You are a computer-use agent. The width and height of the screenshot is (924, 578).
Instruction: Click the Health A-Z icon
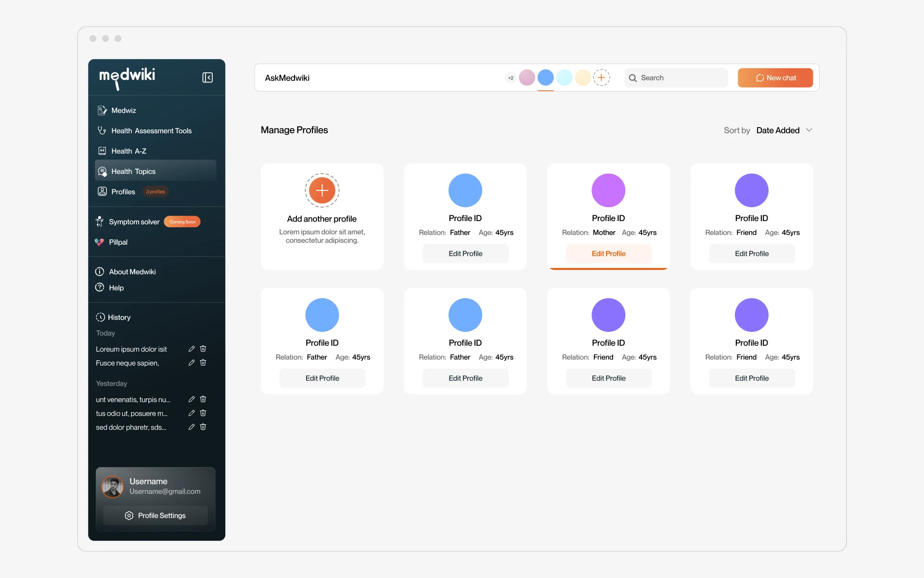click(x=102, y=151)
